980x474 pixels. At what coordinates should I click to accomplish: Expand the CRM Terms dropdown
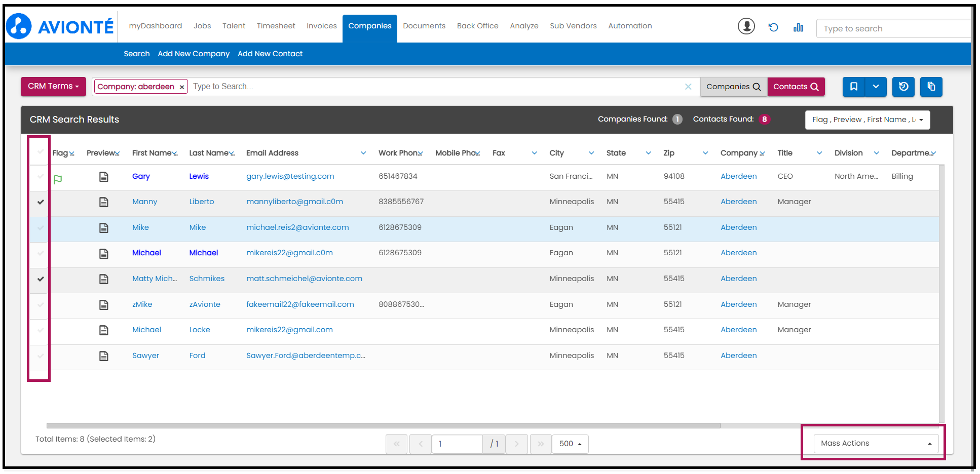pos(53,87)
